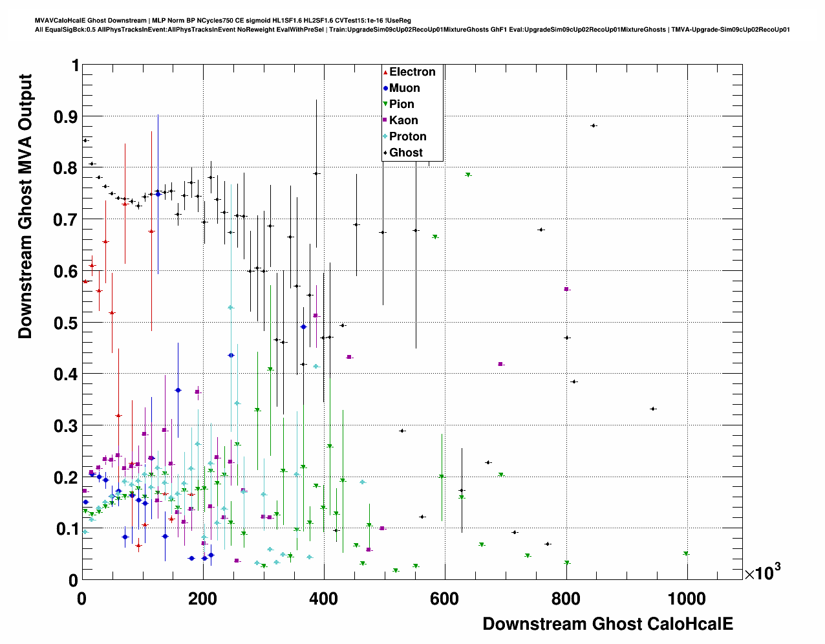Click the Ghost point near x 760, 0.68

coord(541,230)
